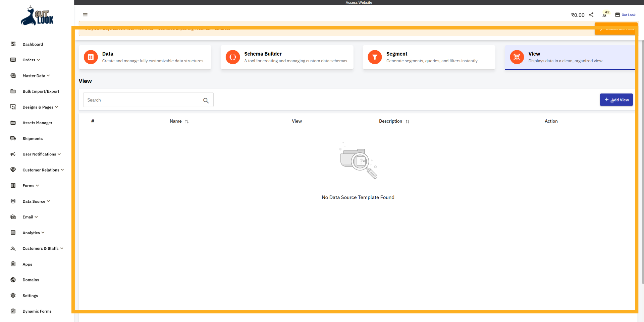This screenshot has height=322, width=644.
Task: Click the Shipments truck icon
Action: (13, 138)
